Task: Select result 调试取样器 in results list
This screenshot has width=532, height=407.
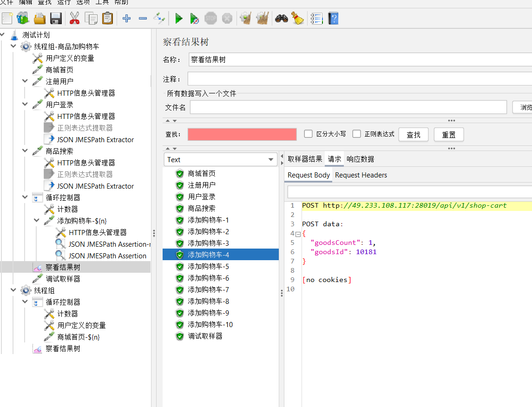Action: coord(205,336)
